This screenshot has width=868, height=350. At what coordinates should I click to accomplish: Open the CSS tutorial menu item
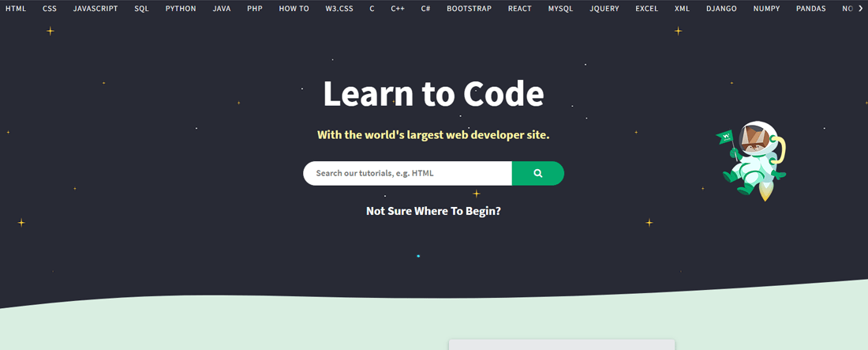[50, 9]
